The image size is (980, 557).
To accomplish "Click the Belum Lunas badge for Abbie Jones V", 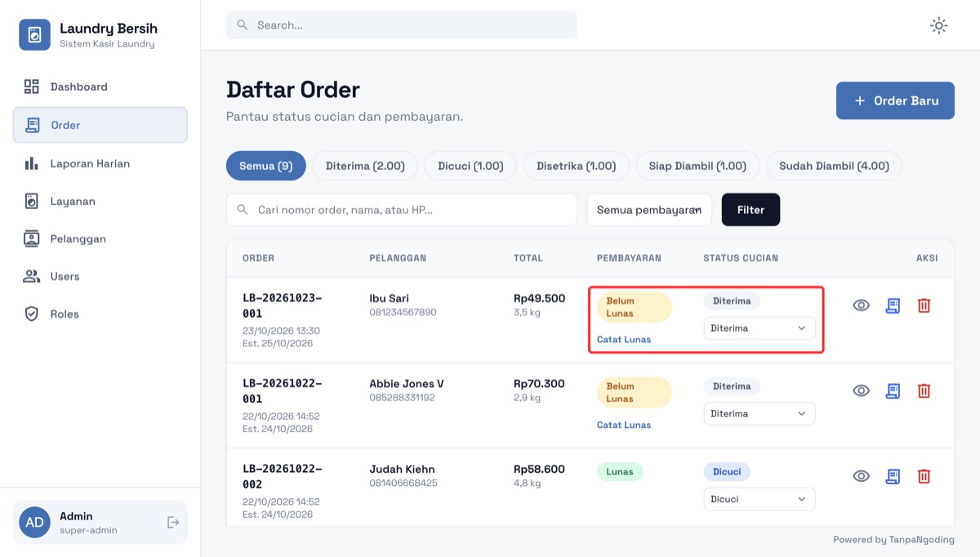I will [634, 393].
